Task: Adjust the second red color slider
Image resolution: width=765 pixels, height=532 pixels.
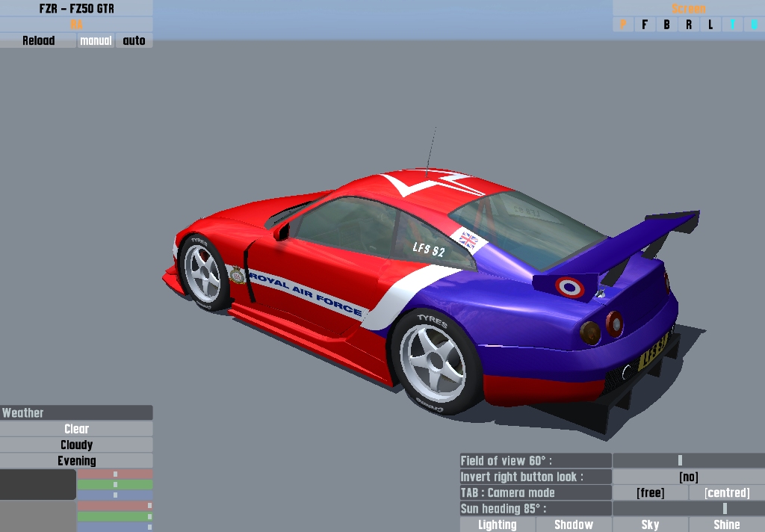Action: (x=115, y=506)
